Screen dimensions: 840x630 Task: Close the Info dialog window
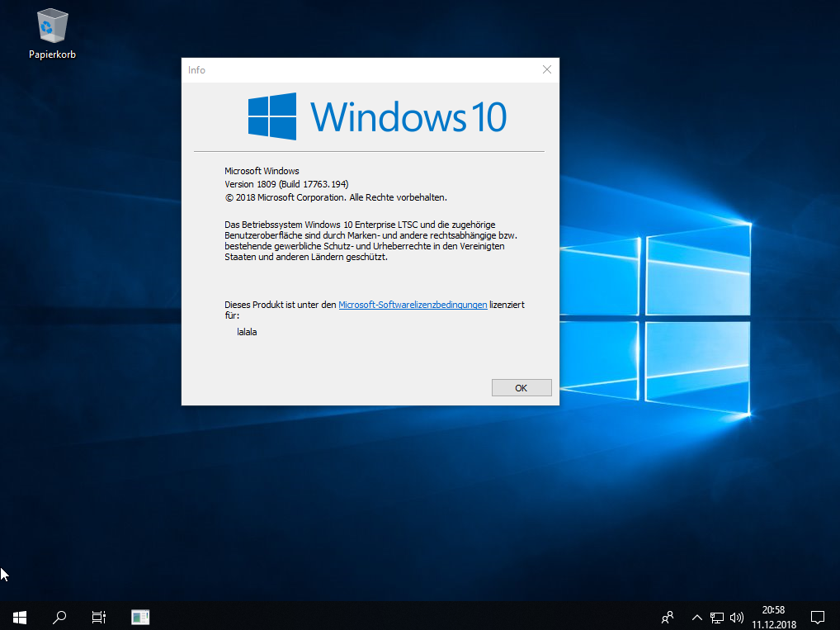click(x=546, y=69)
